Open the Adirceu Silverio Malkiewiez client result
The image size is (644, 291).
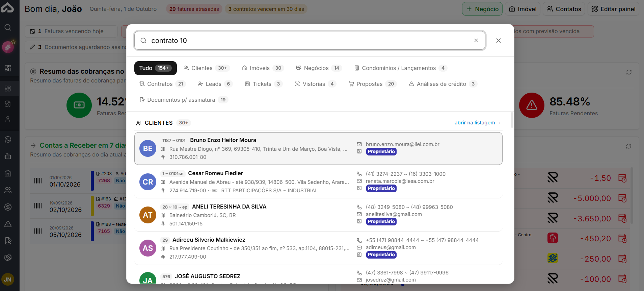pyautogui.click(x=318, y=248)
